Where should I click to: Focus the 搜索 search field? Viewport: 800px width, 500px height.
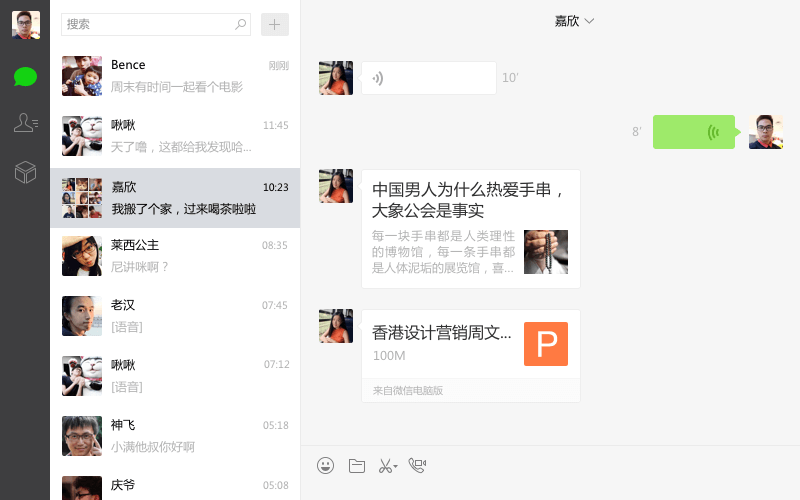click(156, 24)
